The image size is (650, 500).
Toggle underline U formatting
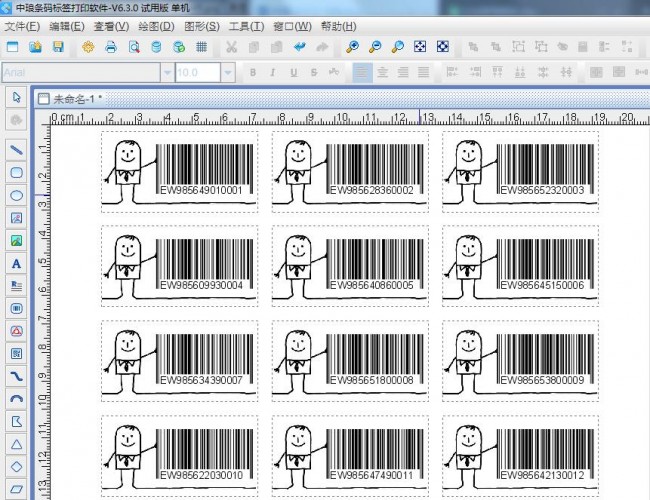pyautogui.click(x=293, y=73)
